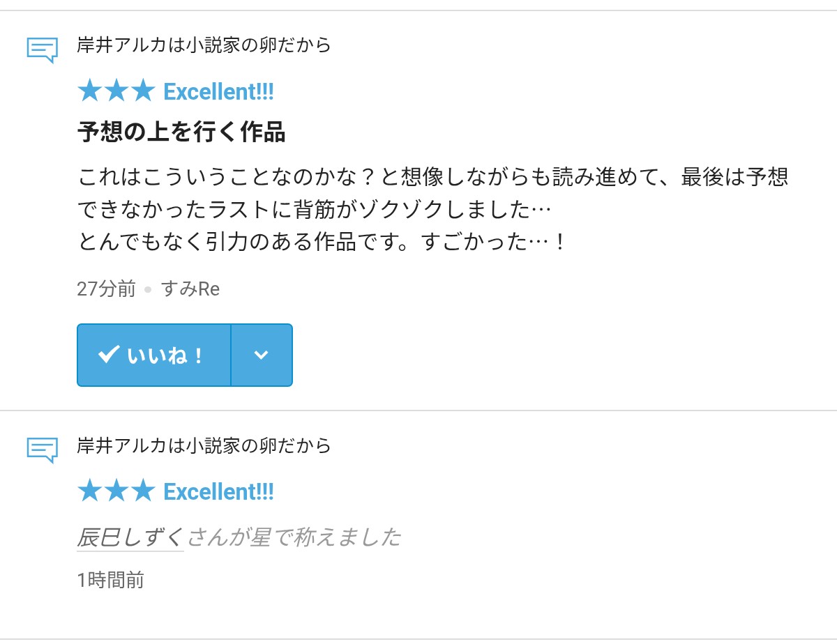Click the middle star in すみRe's review rating

point(116,91)
